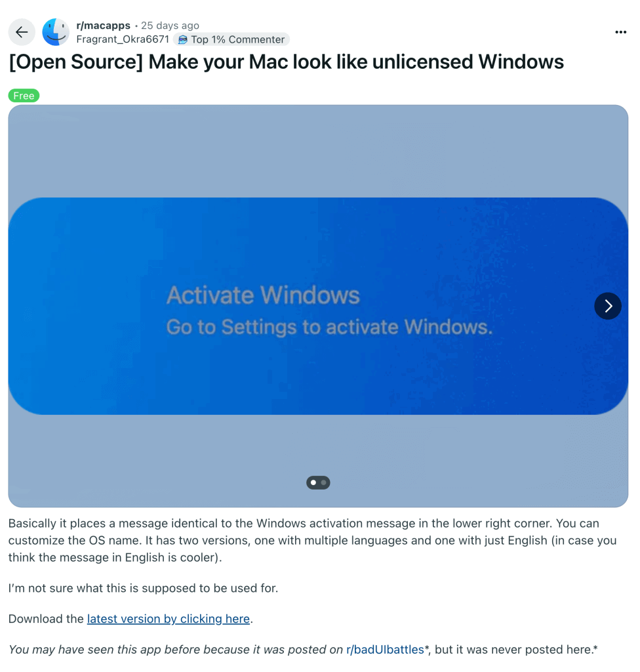Viewport: 640px width, 672px height.
Task: Click the post description first paragraph
Action: point(313,541)
